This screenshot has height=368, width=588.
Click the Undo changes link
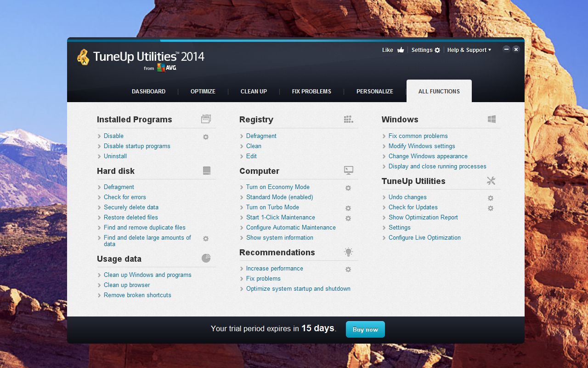[x=407, y=197]
